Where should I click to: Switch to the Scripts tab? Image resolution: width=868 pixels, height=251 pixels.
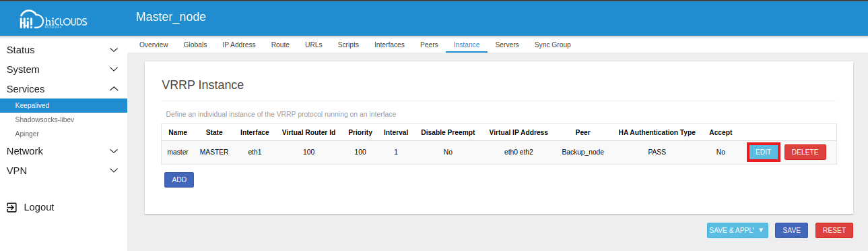pyautogui.click(x=348, y=45)
